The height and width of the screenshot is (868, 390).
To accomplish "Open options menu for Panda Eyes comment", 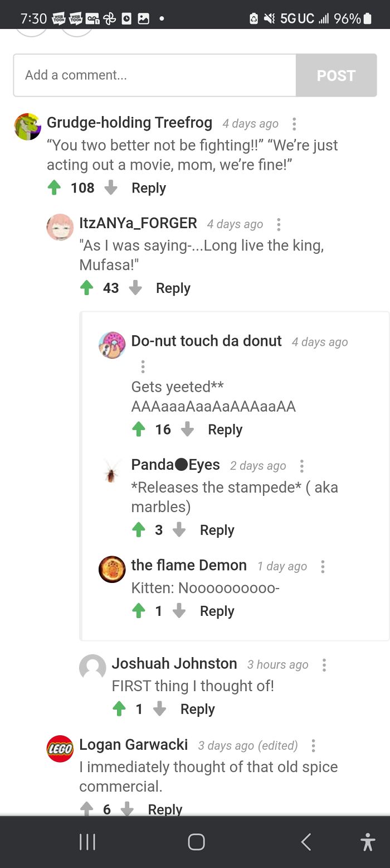I will point(301,466).
